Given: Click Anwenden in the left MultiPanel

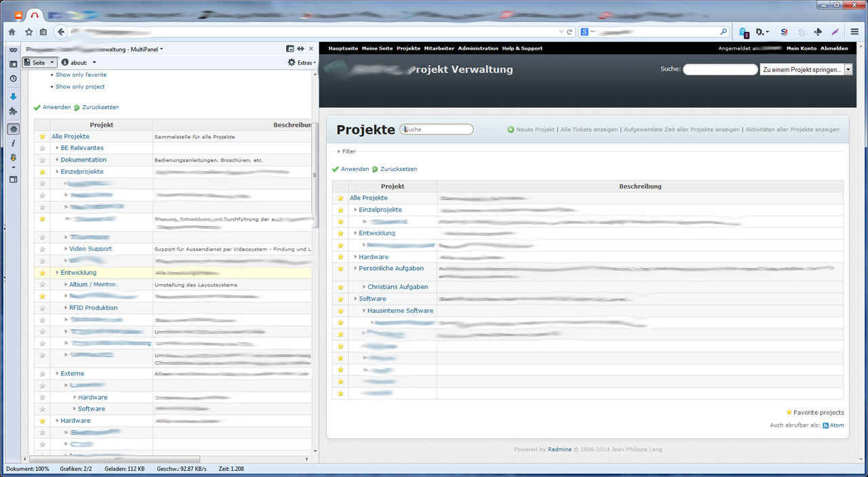Looking at the screenshot, I should pyautogui.click(x=52, y=107).
